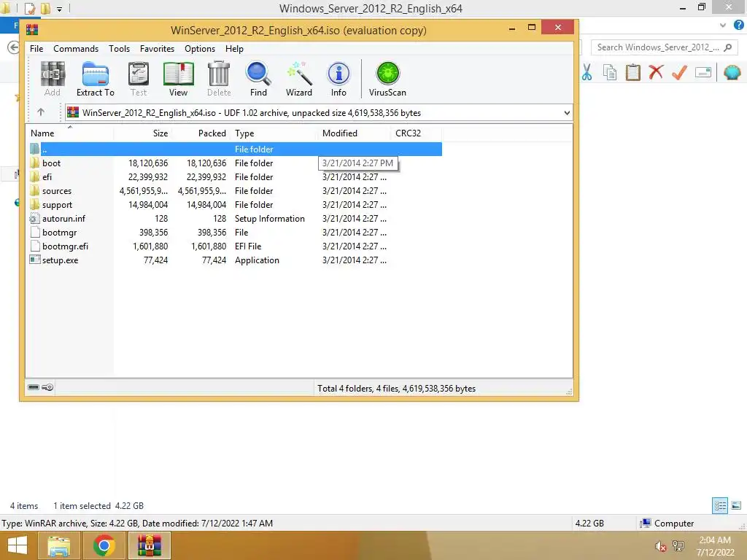747x560 pixels.
Task: Click the orange checkmark icon in Explorer
Action: pyautogui.click(x=679, y=72)
